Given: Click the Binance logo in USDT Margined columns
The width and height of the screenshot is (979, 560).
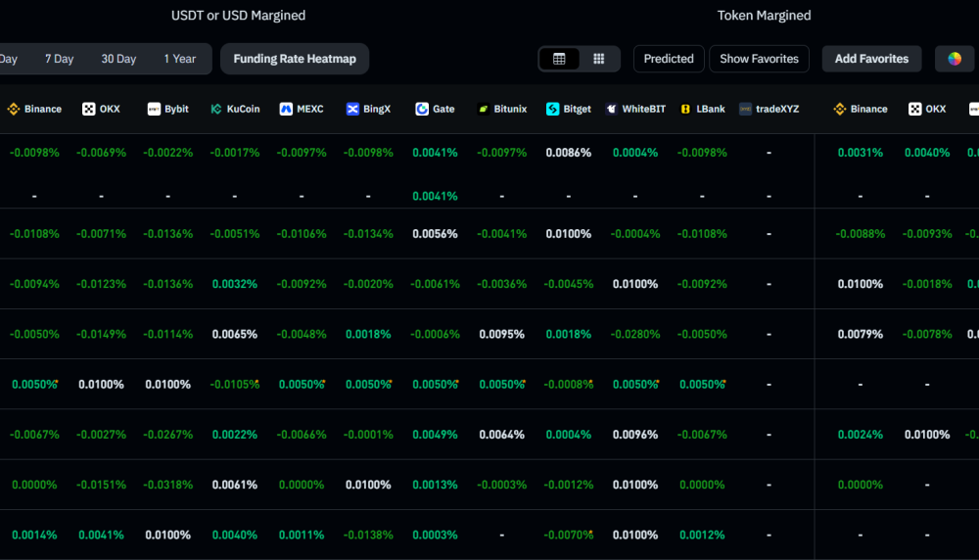Looking at the screenshot, I should coord(14,109).
